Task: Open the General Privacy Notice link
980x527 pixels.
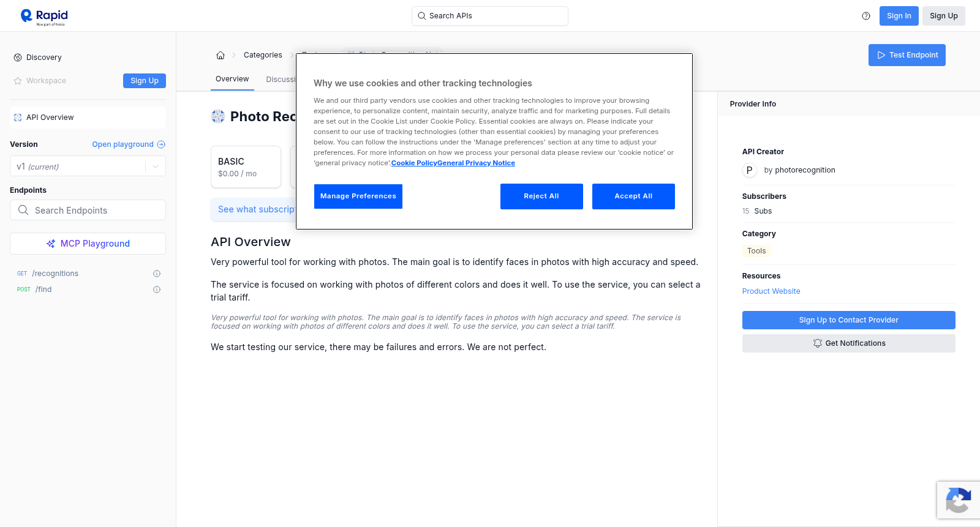Action: (476, 163)
